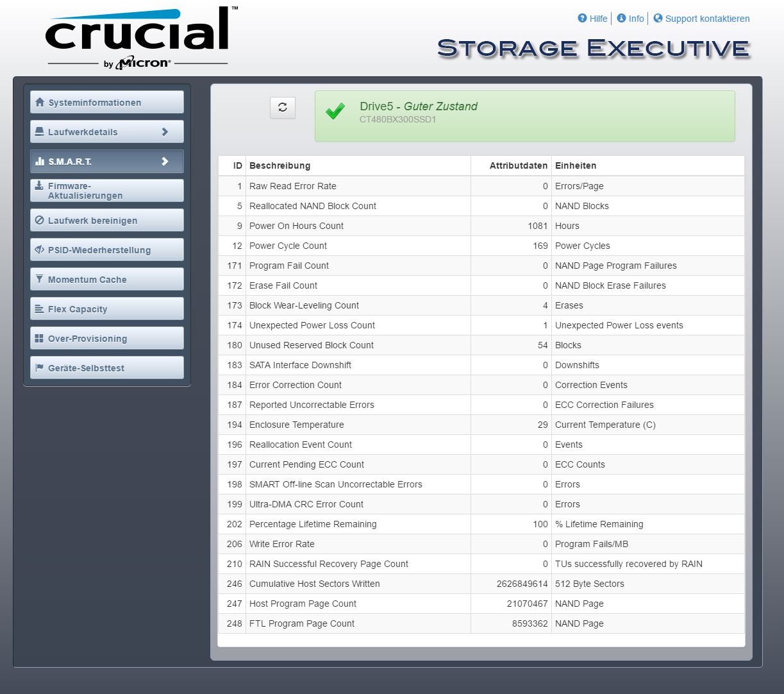Click Percentage Lifetime Remaining value 100
Screen dimensions: 784x694
tap(540, 524)
